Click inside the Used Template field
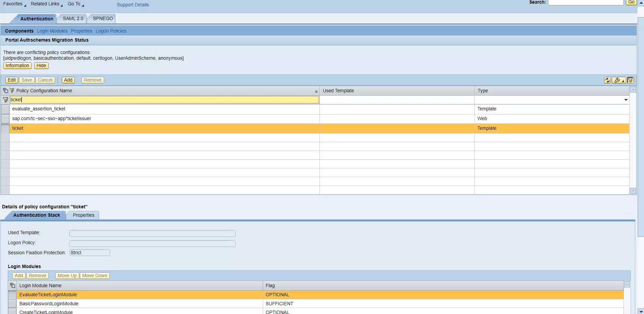 pyautogui.click(x=152, y=233)
